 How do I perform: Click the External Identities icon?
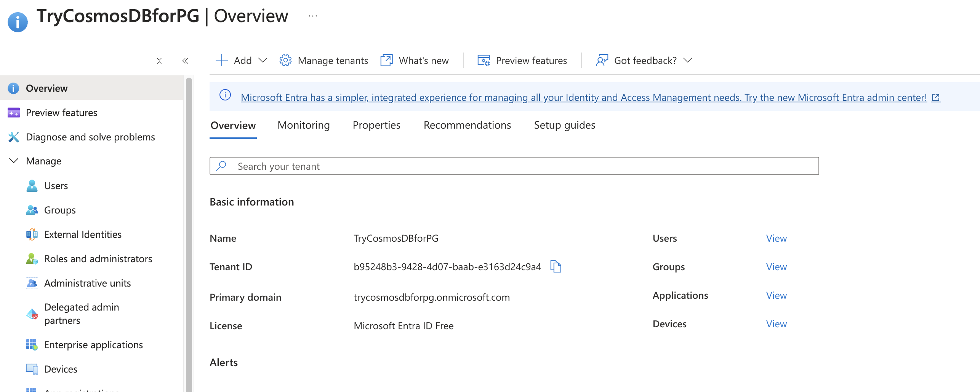click(32, 234)
